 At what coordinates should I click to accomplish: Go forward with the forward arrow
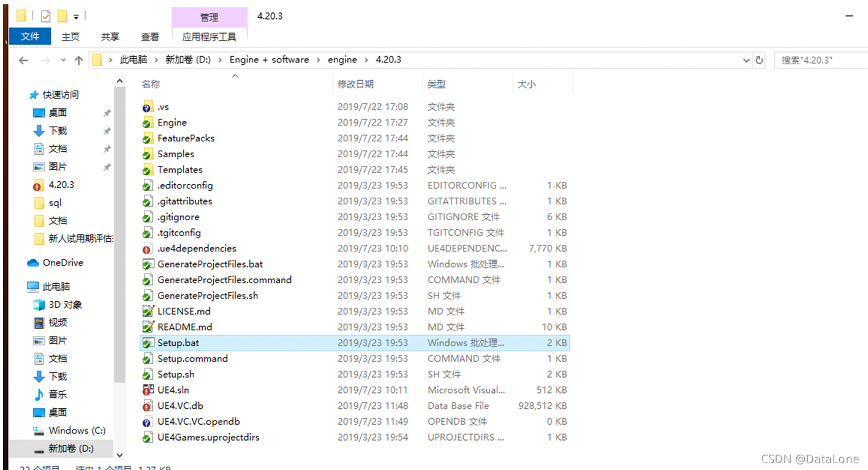(x=45, y=60)
